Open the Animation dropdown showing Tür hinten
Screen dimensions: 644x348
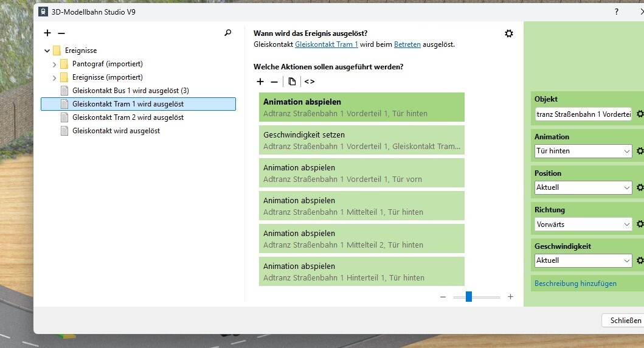pos(583,151)
